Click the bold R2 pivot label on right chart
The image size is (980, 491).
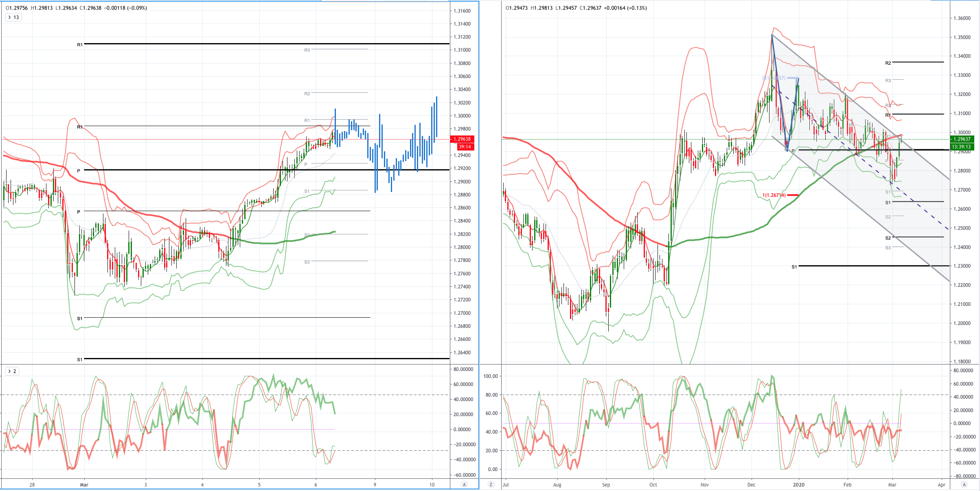[x=888, y=63]
